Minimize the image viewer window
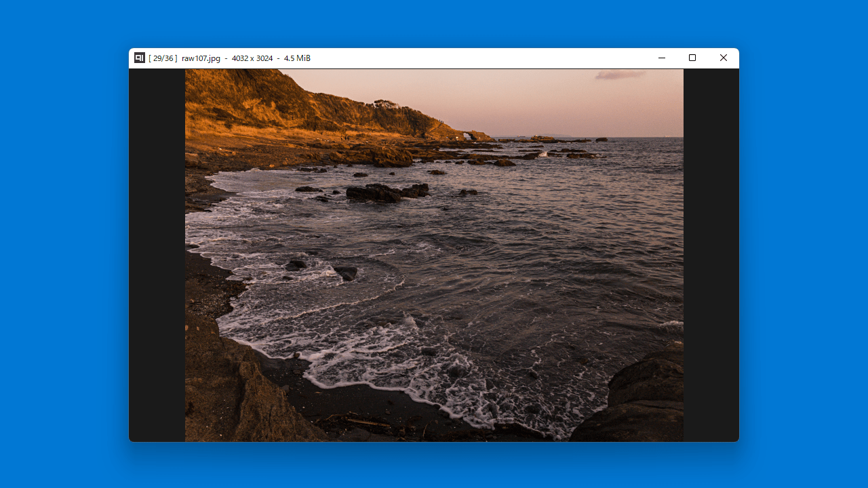Screen dimensions: 868x488 coord(662,58)
